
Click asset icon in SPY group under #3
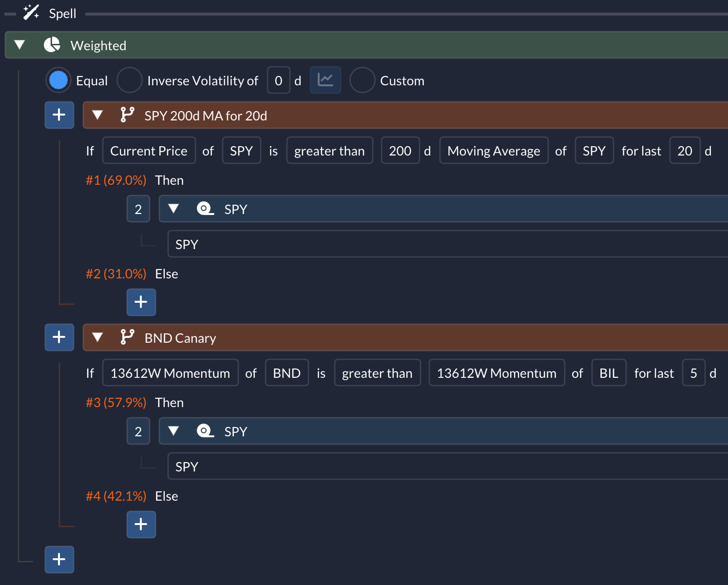[205, 431]
